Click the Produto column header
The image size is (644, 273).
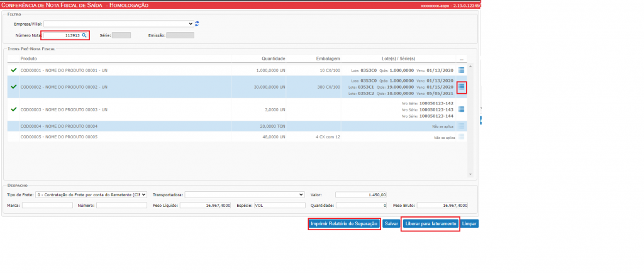29,58
